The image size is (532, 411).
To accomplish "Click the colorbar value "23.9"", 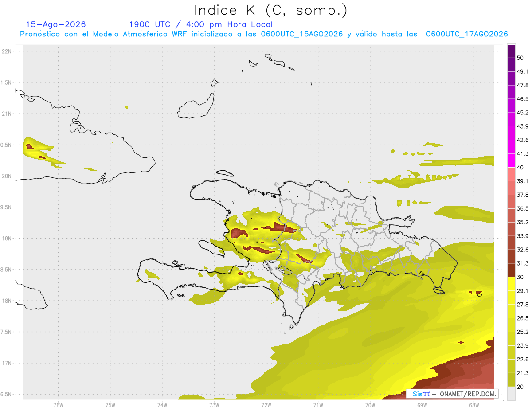I will (523, 346).
